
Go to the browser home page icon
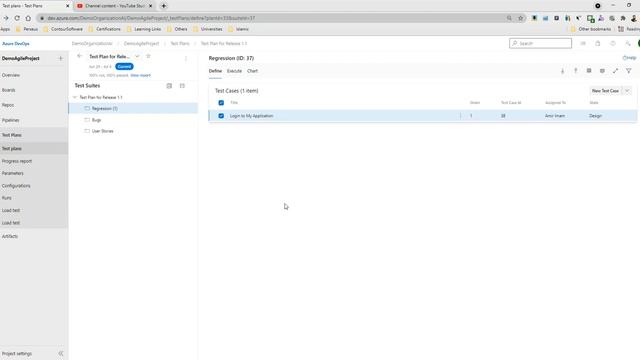tap(28, 18)
